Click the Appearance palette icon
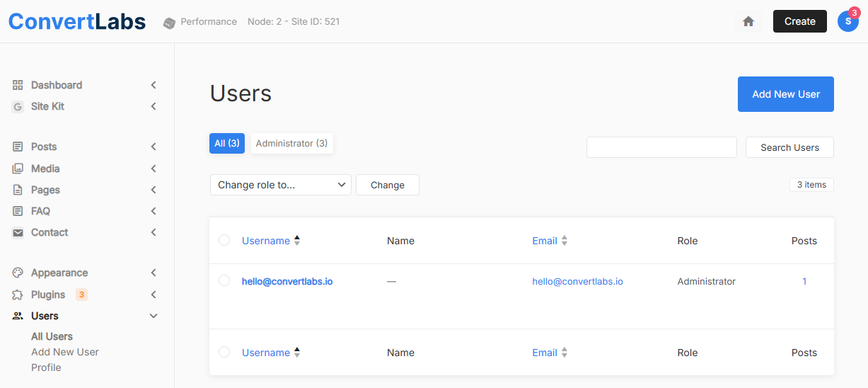 18,273
